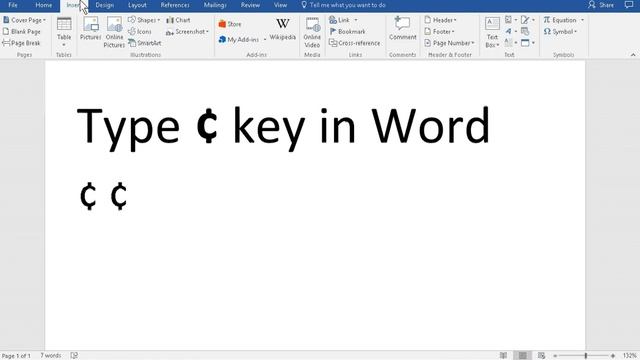This screenshot has height=360, width=640.
Task: Click the WordArt icon
Action: pyautogui.click(x=509, y=31)
